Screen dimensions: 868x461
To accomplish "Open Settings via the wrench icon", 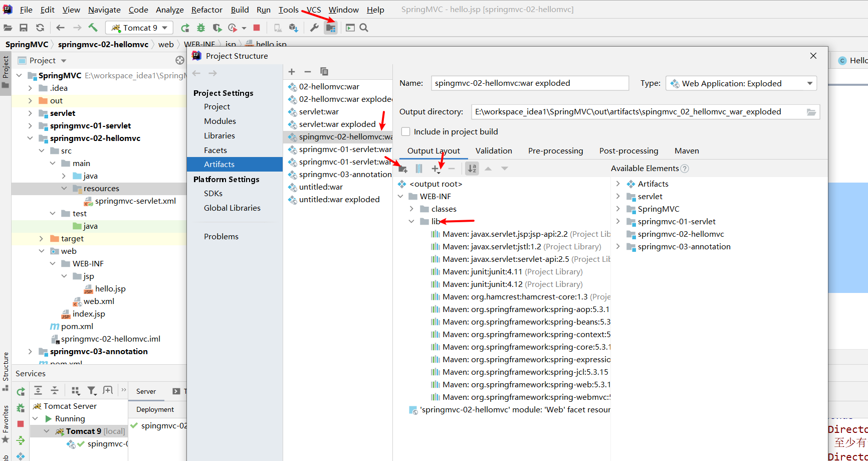I will point(314,28).
